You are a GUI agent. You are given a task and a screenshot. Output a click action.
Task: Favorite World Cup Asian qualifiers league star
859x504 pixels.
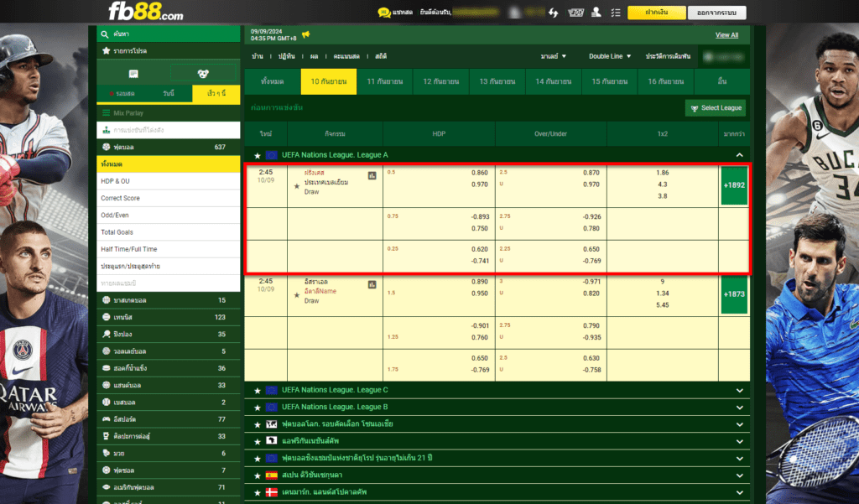(257, 424)
